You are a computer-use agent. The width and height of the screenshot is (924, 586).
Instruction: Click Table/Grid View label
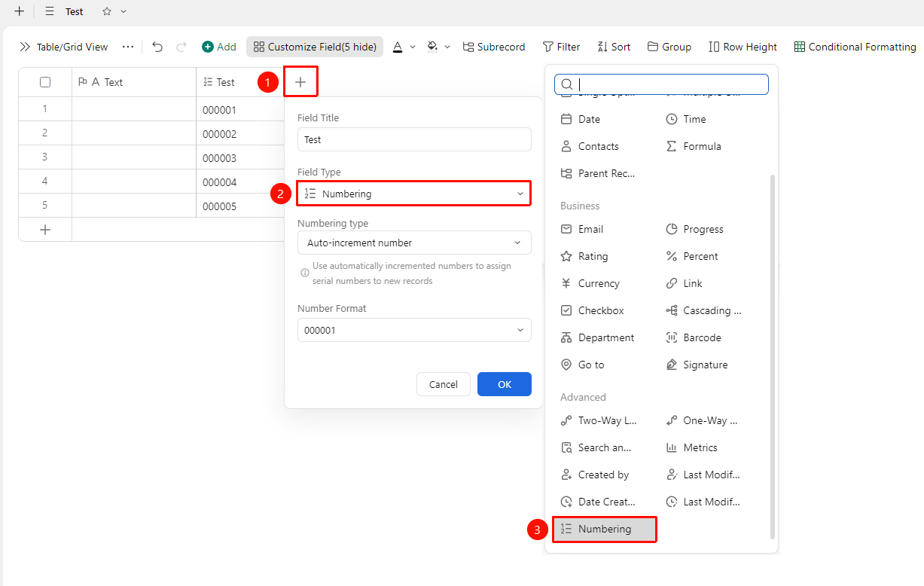(72, 47)
